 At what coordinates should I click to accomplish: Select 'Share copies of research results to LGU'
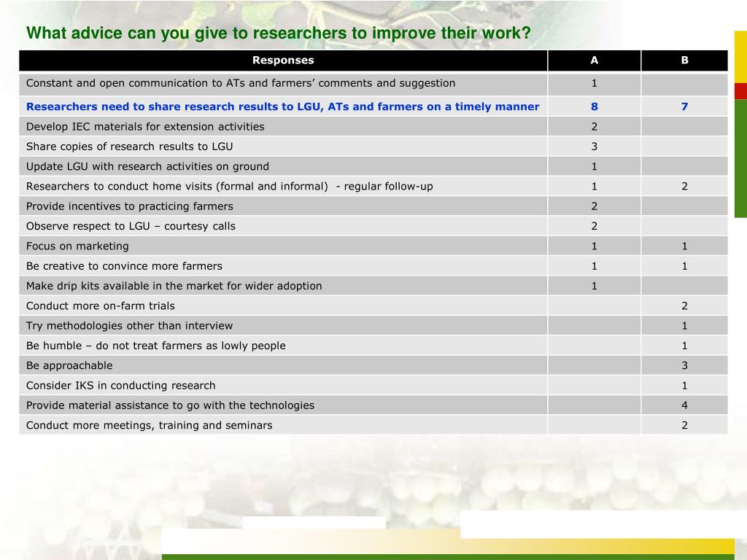130,147
